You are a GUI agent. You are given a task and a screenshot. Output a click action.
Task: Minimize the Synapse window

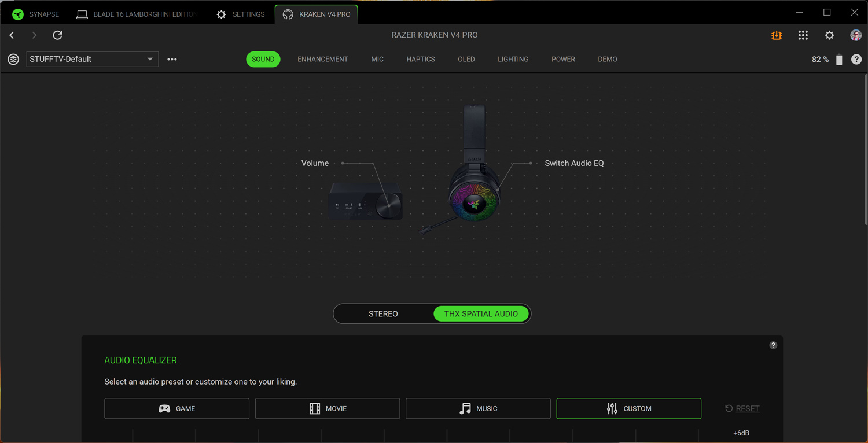point(800,13)
